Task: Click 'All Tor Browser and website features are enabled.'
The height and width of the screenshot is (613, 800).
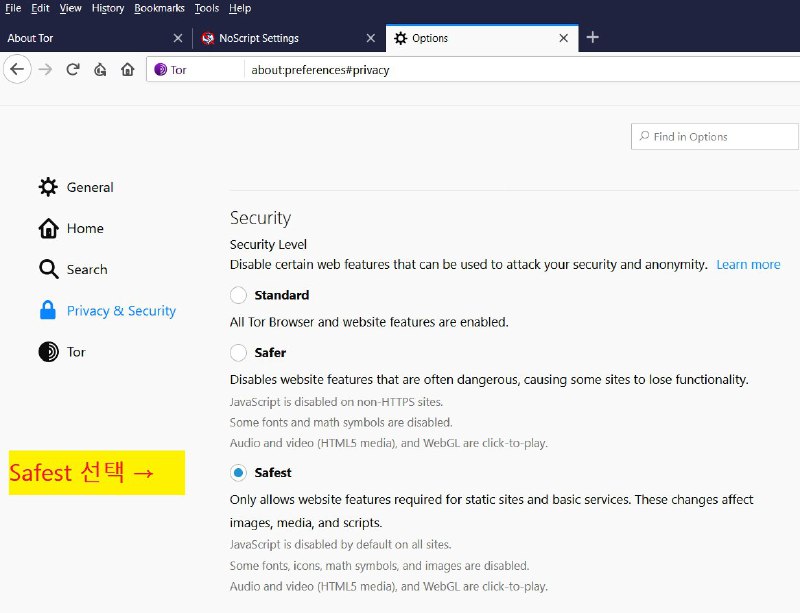Action: coord(369,322)
